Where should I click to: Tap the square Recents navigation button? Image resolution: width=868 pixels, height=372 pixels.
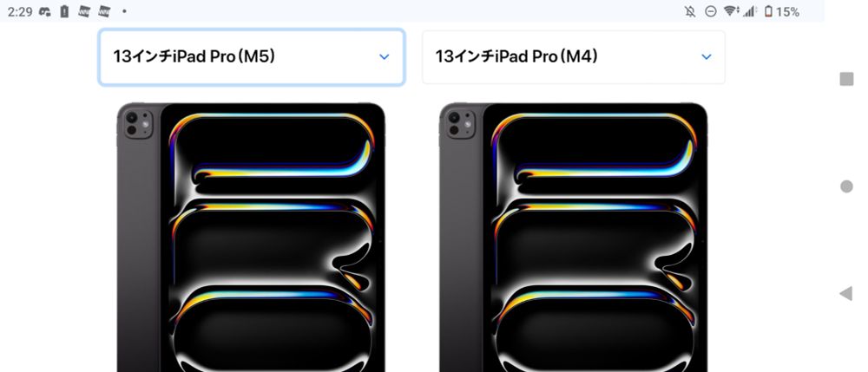click(846, 79)
